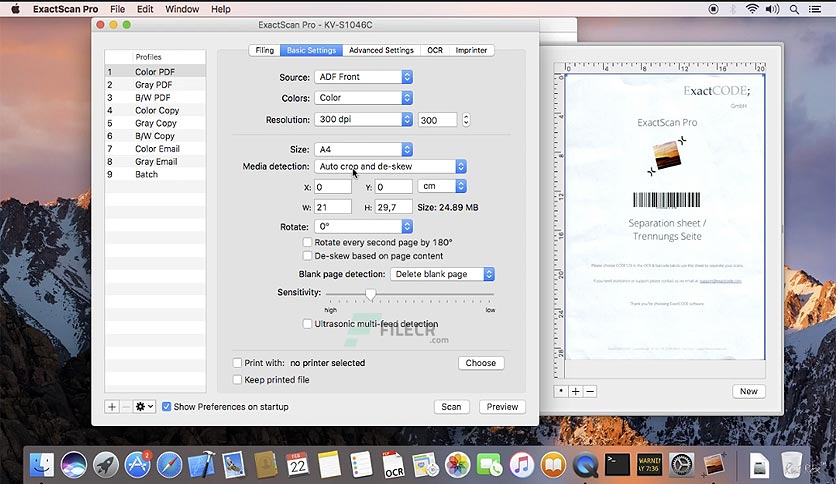Viewport: 836px width, 484px height.
Task: Add a new profile with the plus button
Action: coord(111,407)
